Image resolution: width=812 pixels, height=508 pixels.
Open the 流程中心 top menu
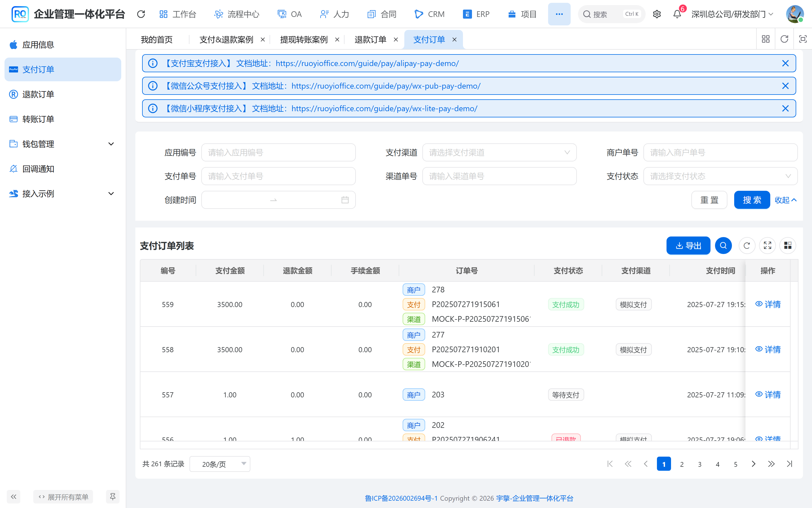click(x=237, y=14)
